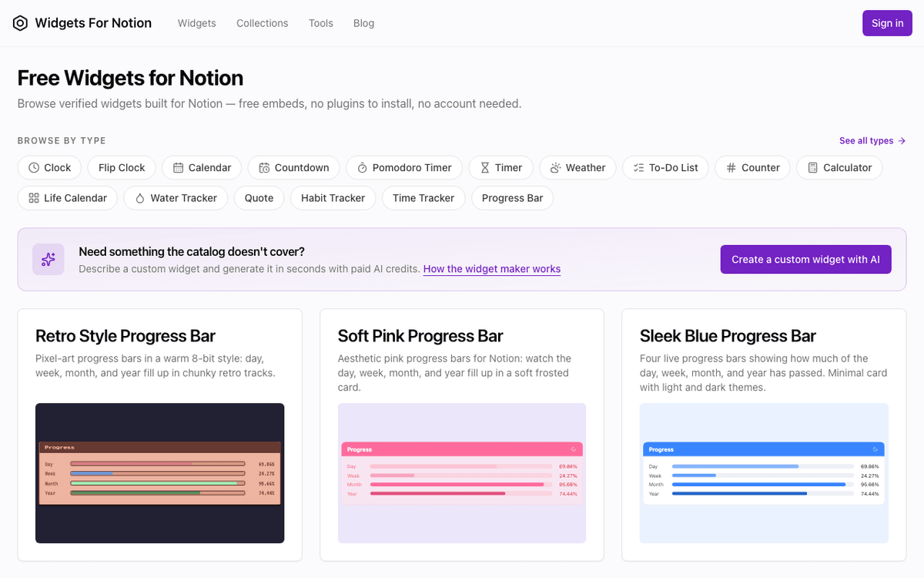
Task: Filter by Counter widget type
Action: pos(753,168)
